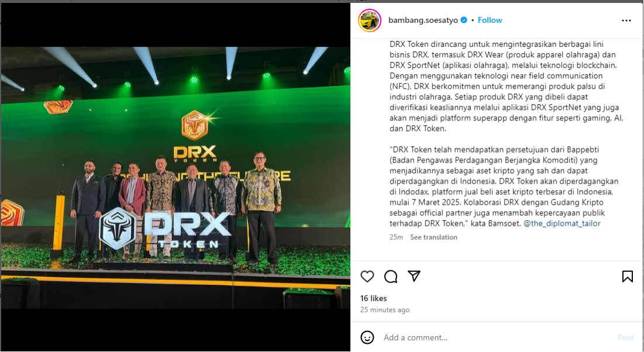Open the emoji picker smiley icon
Image resolution: width=644 pixels, height=352 pixels.
(x=367, y=337)
